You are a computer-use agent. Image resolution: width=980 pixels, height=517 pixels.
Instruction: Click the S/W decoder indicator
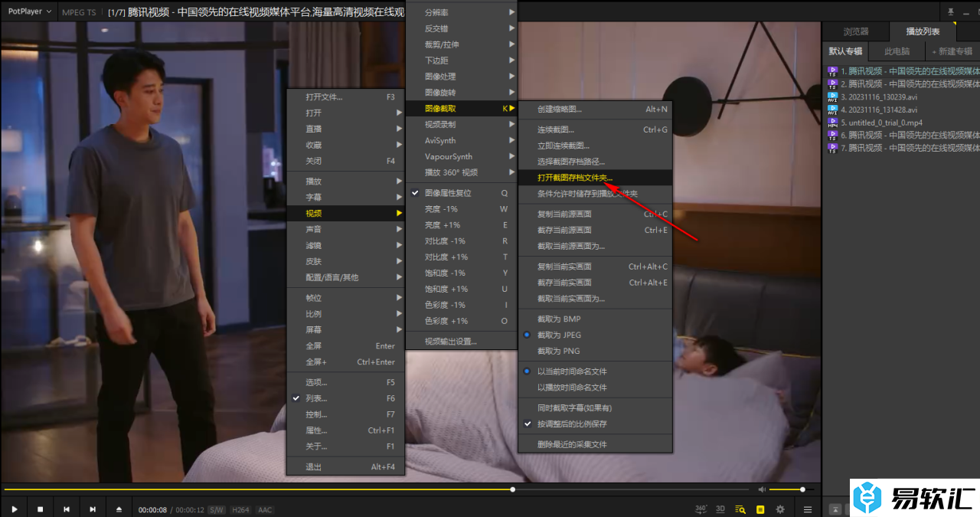point(217,510)
